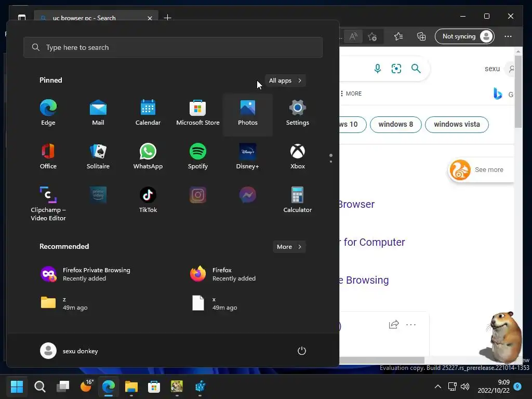Click the share icon in the result card
Image resolution: width=532 pixels, height=399 pixels.
point(394,325)
